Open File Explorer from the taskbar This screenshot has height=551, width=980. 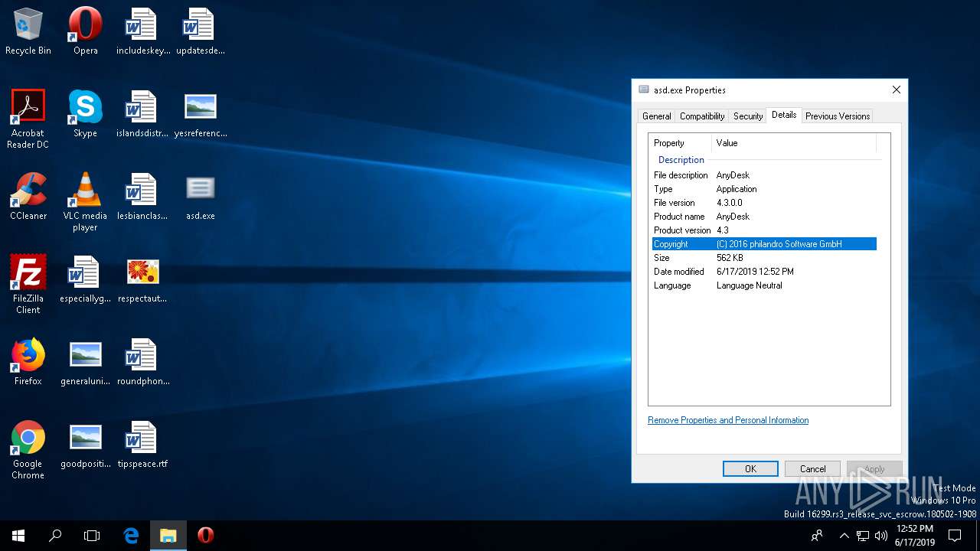(168, 536)
